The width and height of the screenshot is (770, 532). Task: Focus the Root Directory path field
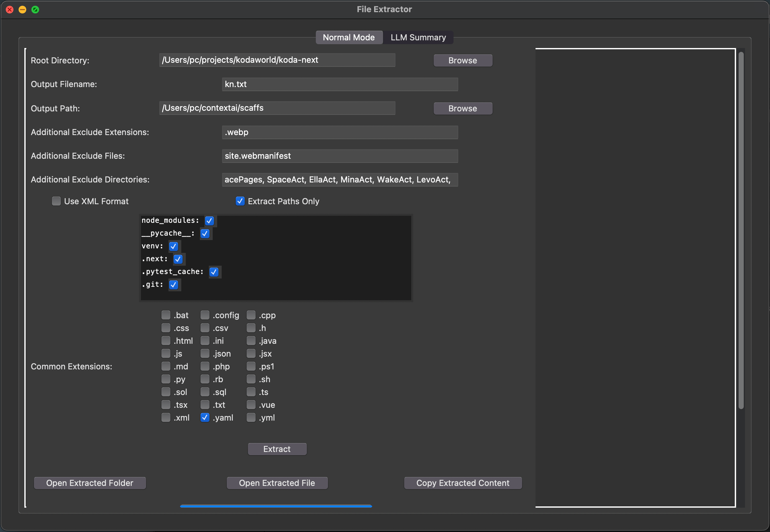pyautogui.click(x=277, y=60)
